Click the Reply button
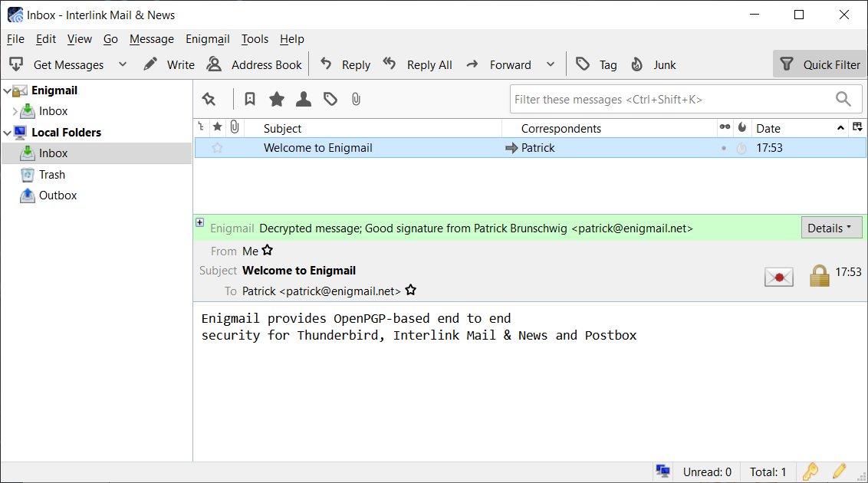This screenshot has width=868, height=483. tap(345, 64)
